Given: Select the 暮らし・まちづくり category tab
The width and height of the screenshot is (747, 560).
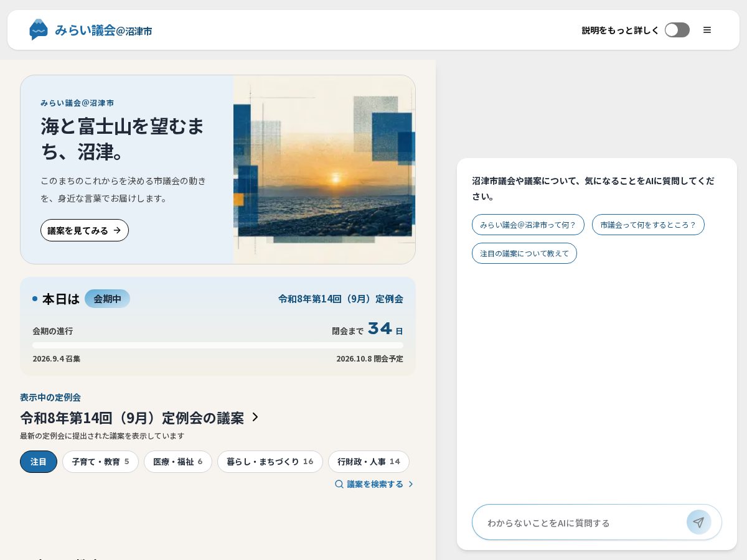Looking at the screenshot, I should pyautogui.click(x=270, y=462).
